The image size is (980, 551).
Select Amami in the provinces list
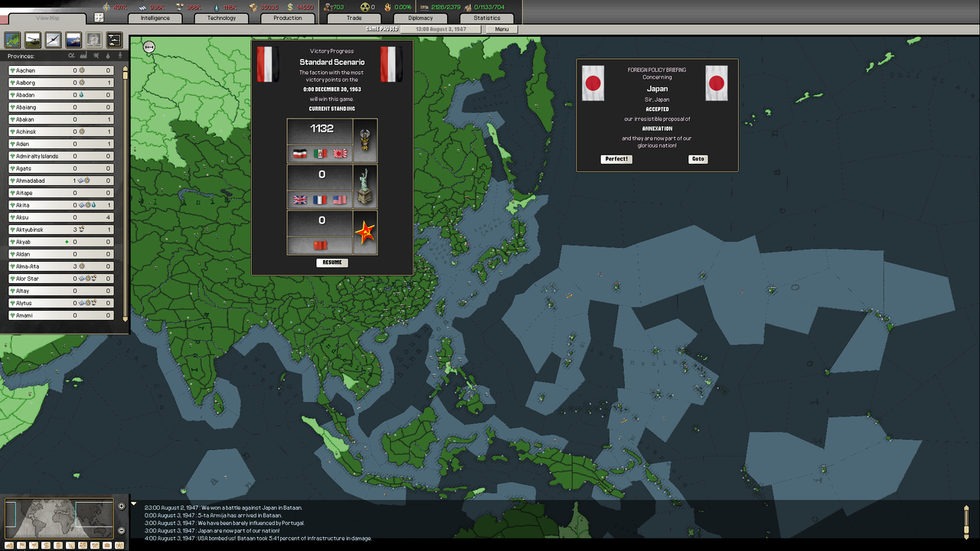61,315
